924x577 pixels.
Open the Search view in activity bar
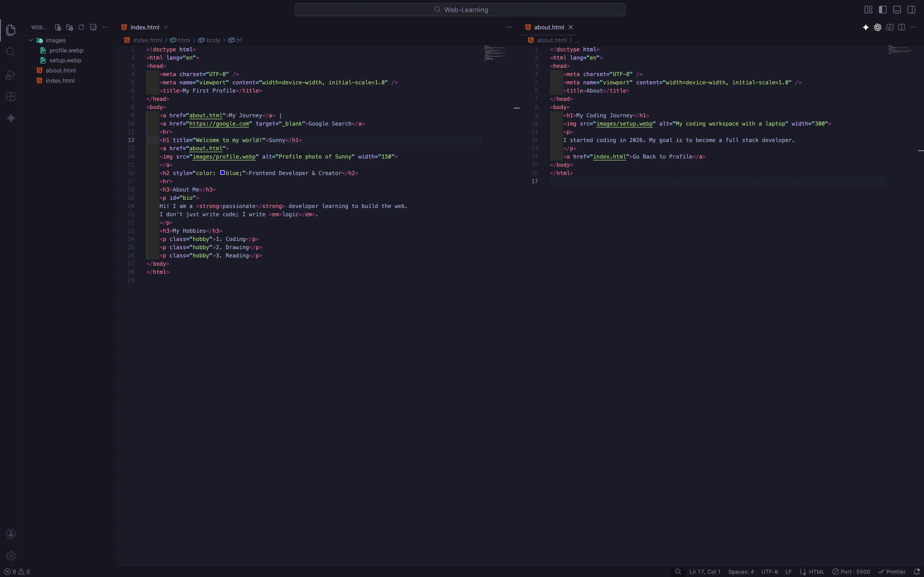pyautogui.click(x=11, y=52)
